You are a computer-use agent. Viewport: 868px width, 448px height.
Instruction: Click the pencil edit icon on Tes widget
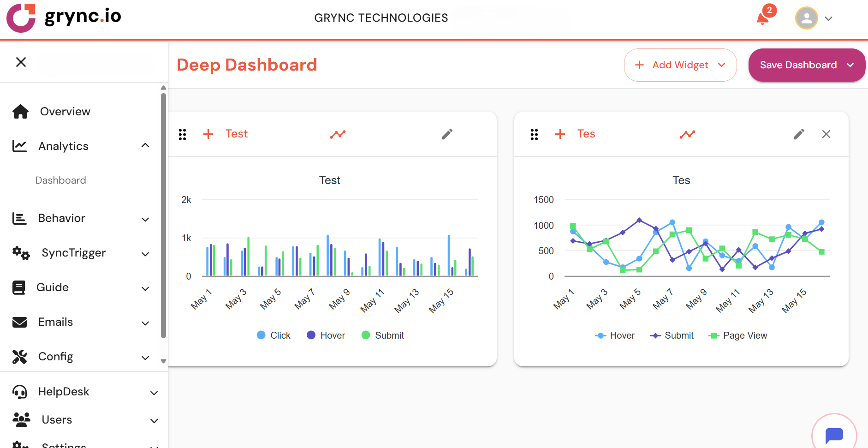(799, 134)
